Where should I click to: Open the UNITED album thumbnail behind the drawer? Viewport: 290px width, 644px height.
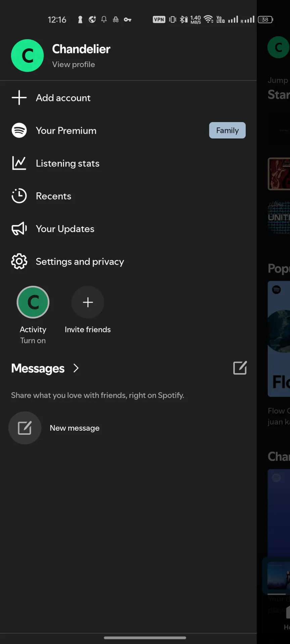pyautogui.click(x=279, y=217)
